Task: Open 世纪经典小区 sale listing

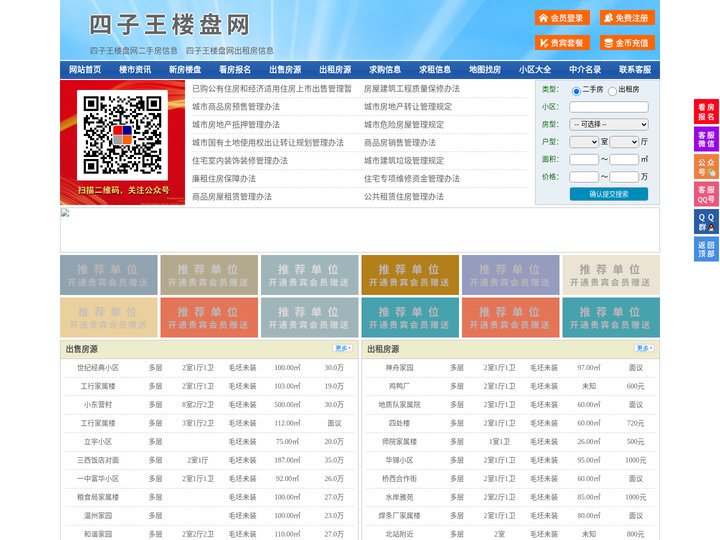Action: coord(98,368)
